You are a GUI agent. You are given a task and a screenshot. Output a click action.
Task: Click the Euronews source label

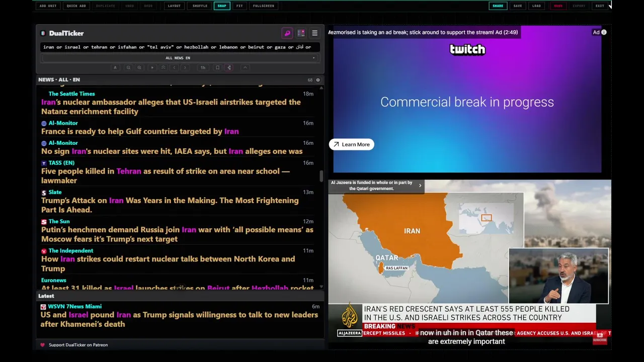coord(53,280)
